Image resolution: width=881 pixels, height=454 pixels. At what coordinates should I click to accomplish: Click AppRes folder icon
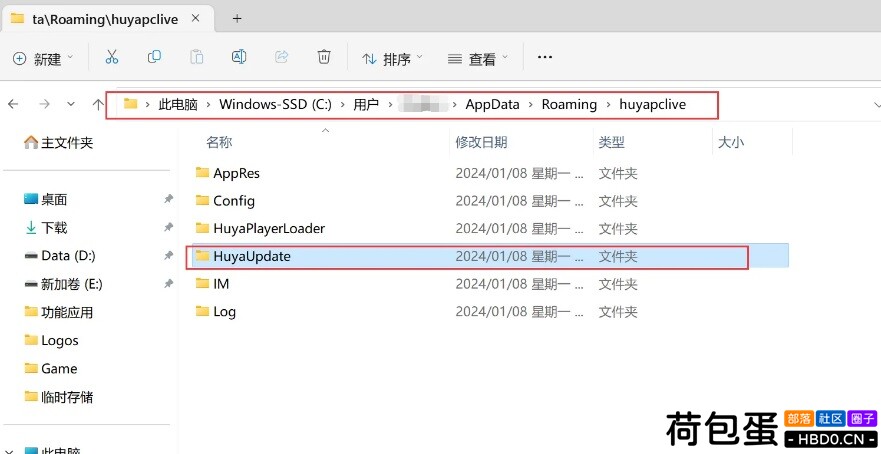click(x=202, y=172)
